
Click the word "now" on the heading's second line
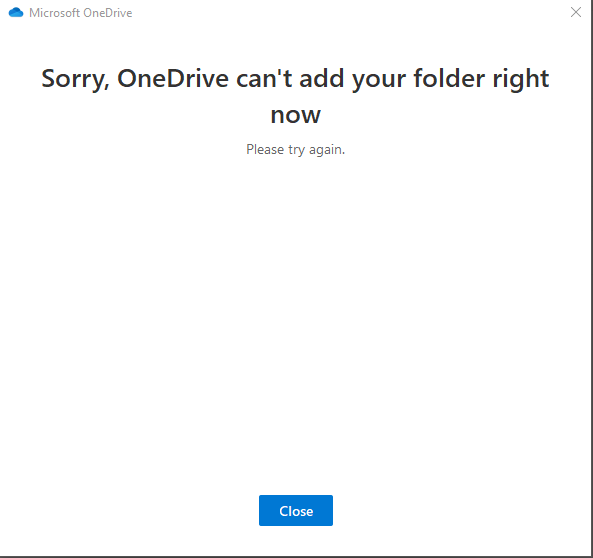296,115
